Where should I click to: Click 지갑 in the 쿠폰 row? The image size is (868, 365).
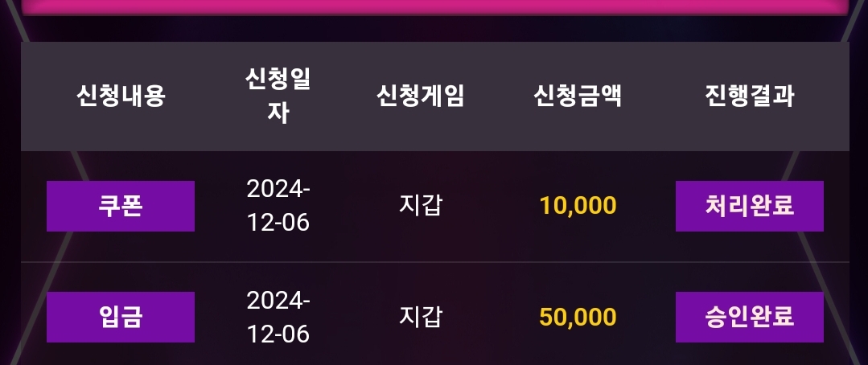click(x=420, y=205)
